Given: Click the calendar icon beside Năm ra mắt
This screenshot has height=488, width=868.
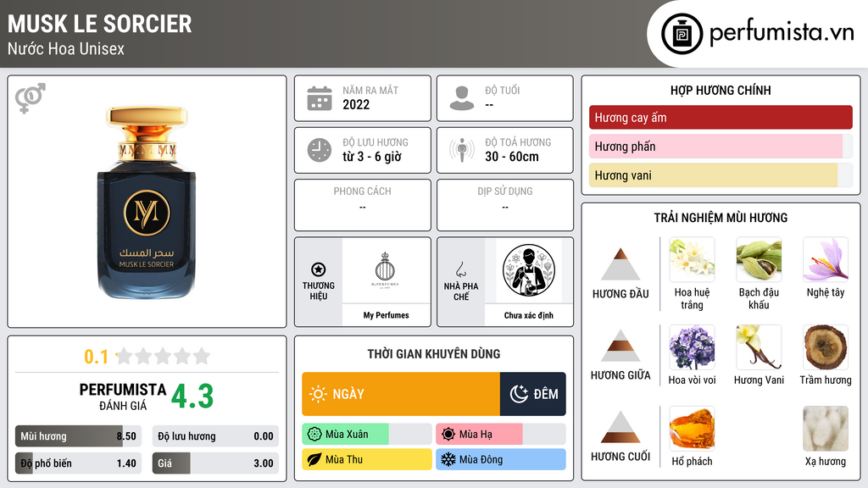Looking at the screenshot, I should [320, 98].
